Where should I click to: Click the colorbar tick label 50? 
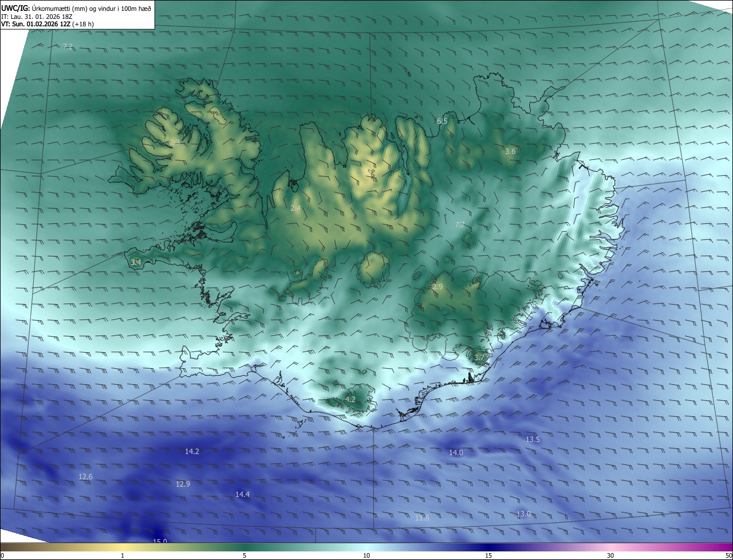coord(728,555)
